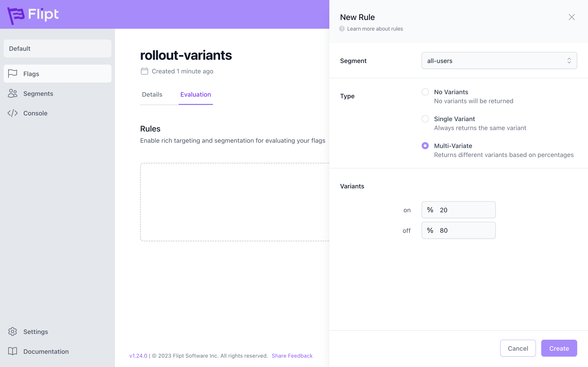Select the Single Variant radio option
Image resolution: width=588 pixels, height=367 pixels.
pos(425,119)
